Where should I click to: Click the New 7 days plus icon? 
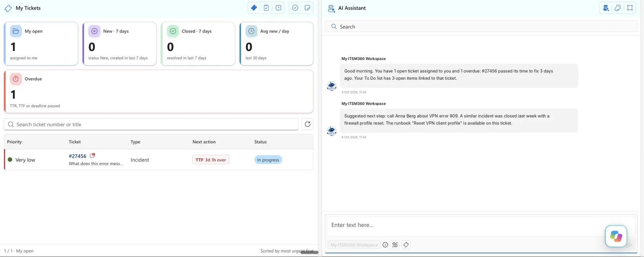click(94, 31)
